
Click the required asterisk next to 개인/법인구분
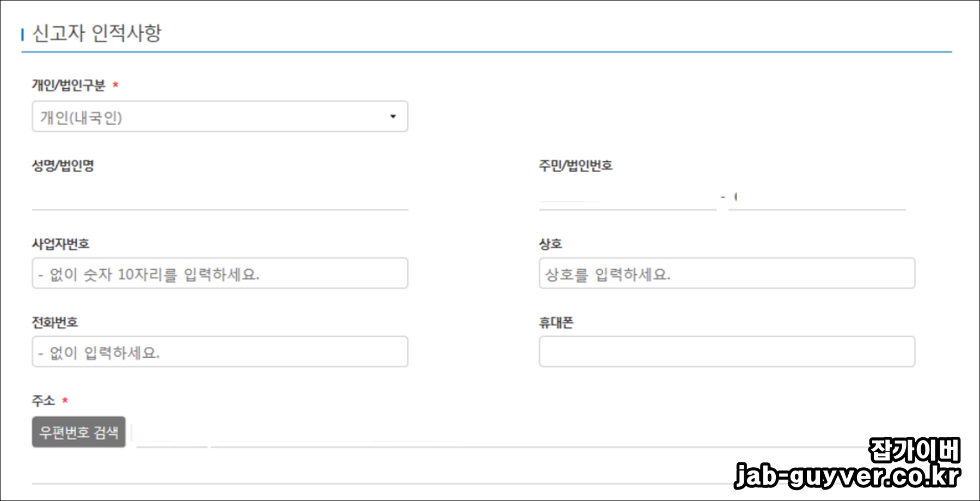coord(115,85)
